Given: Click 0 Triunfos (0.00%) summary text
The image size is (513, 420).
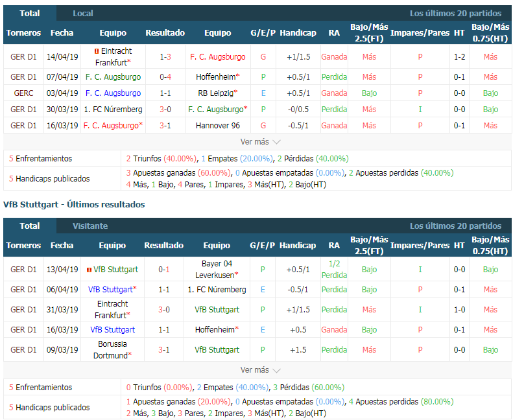Looking at the screenshot, I should (160, 388).
